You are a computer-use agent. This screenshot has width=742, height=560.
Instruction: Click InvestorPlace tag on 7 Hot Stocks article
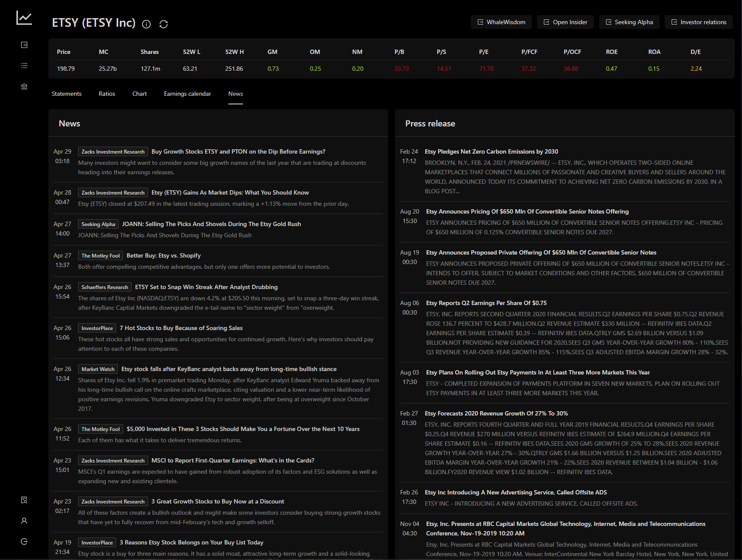click(97, 328)
